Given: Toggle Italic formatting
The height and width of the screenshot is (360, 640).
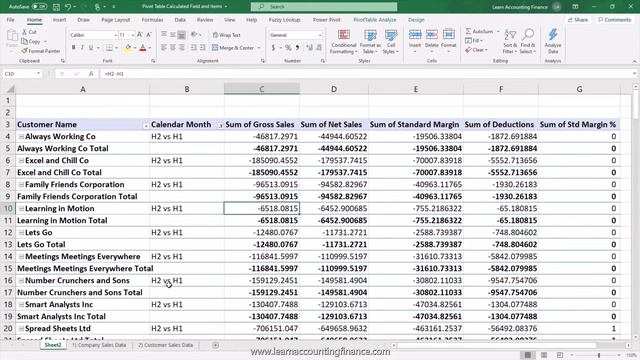Looking at the screenshot, I should [82, 48].
